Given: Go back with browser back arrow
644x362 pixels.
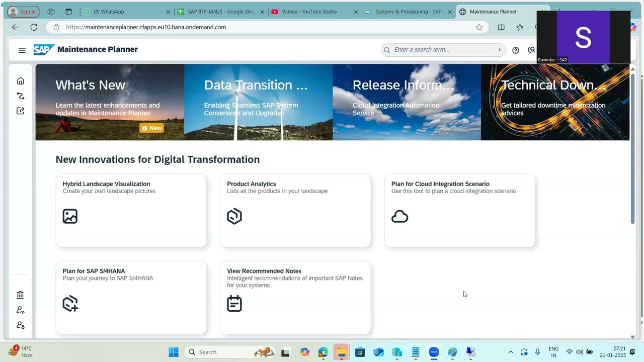Looking at the screenshot, I should [x=15, y=27].
